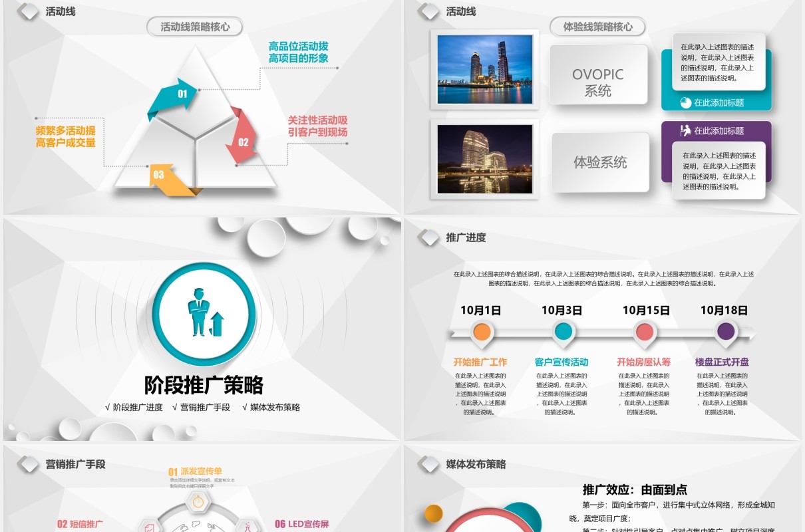Click the 体验线策略核心 pill label
The image size is (805, 532).
(x=597, y=27)
